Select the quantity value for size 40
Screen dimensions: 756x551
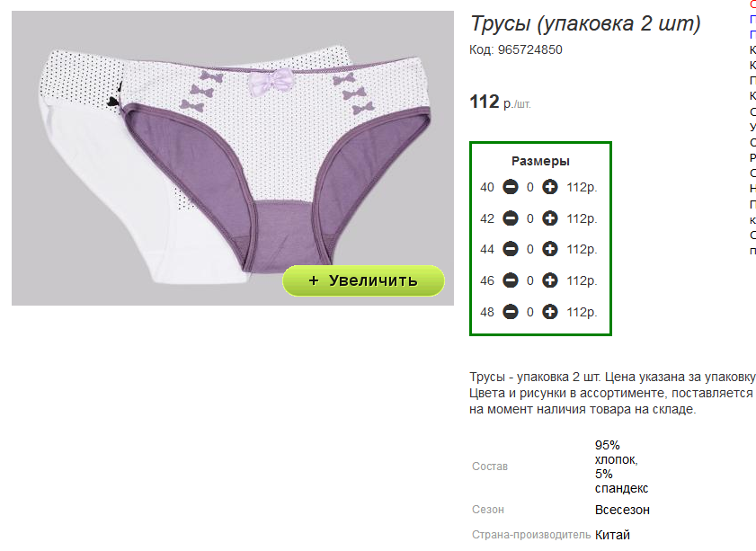pyautogui.click(x=529, y=188)
